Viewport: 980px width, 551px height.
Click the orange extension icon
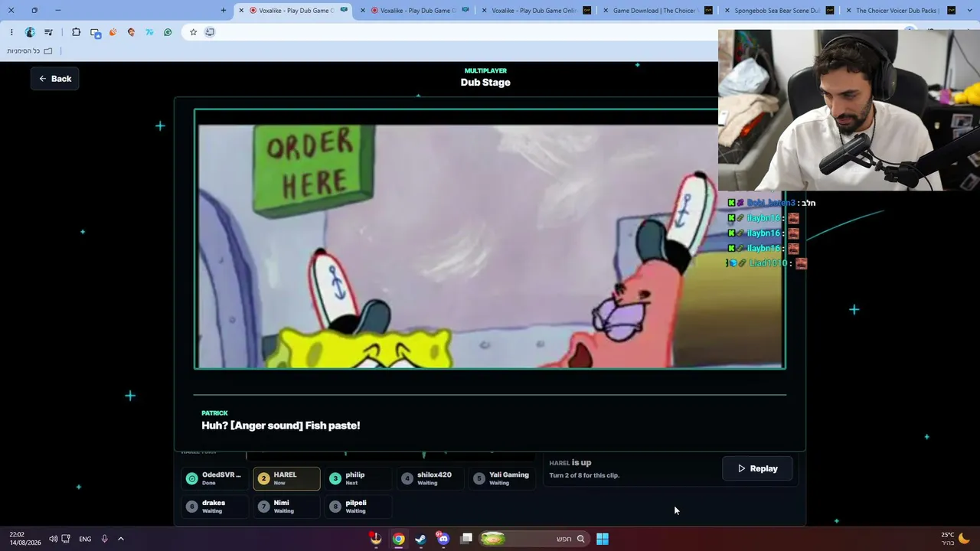point(113,32)
